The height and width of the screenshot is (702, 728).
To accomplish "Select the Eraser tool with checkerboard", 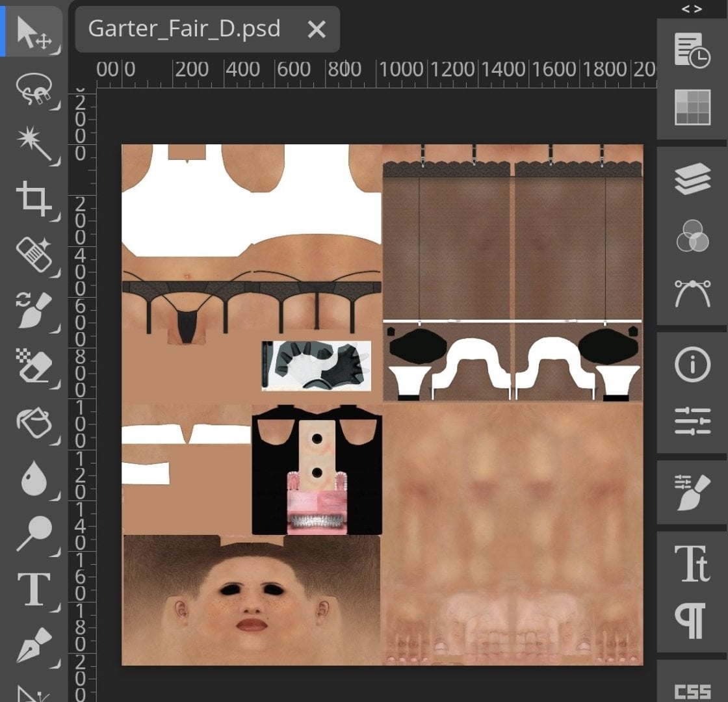I will (x=34, y=366).
